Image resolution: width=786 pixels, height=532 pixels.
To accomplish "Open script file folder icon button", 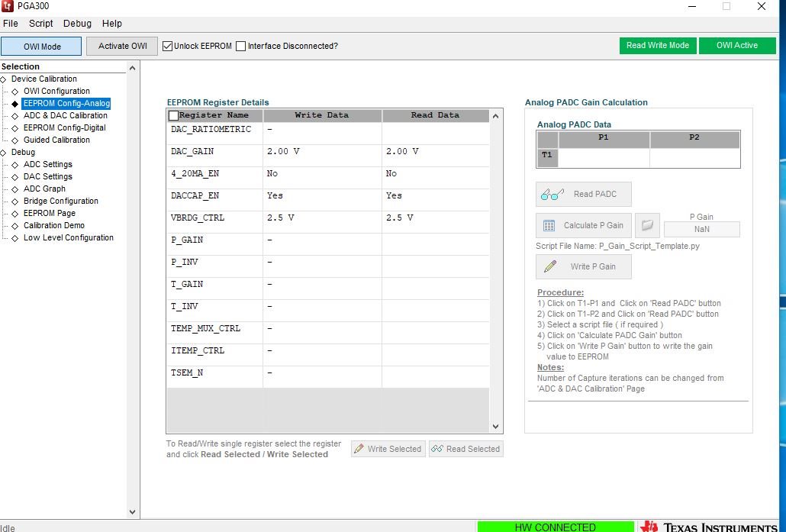I will pos(647,225).
